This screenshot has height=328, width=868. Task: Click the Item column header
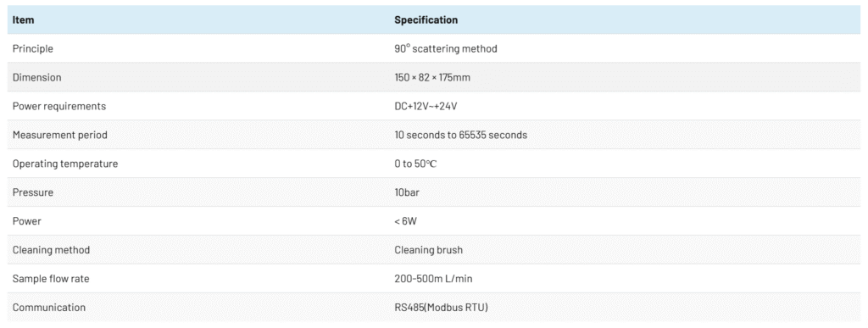coord(23,19)
